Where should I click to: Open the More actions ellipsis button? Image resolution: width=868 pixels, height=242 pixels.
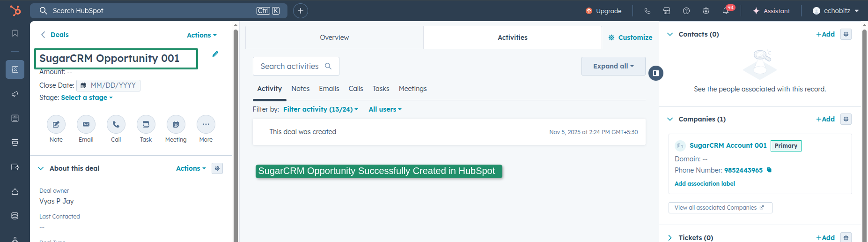coord(206,124)
